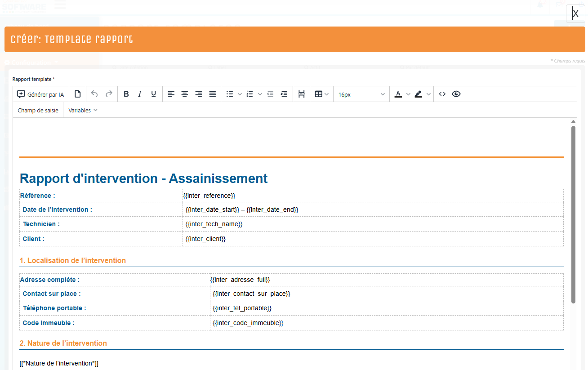
Task: Click the Générer par IA button
Action: coord(40,94)
